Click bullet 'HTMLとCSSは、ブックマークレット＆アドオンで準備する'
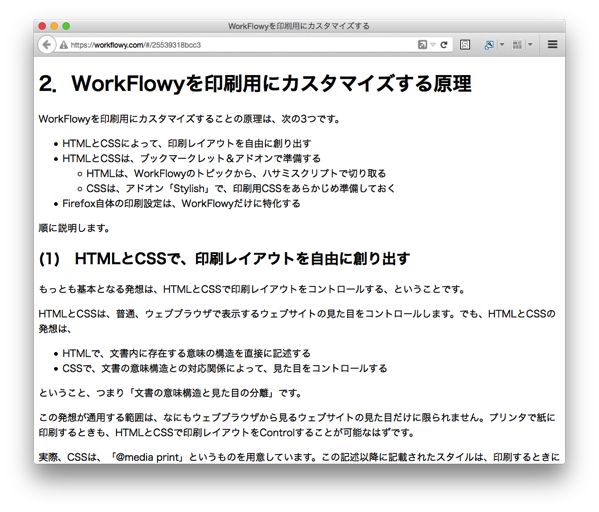This screenshot has height=512, width=599. point(191,159)
